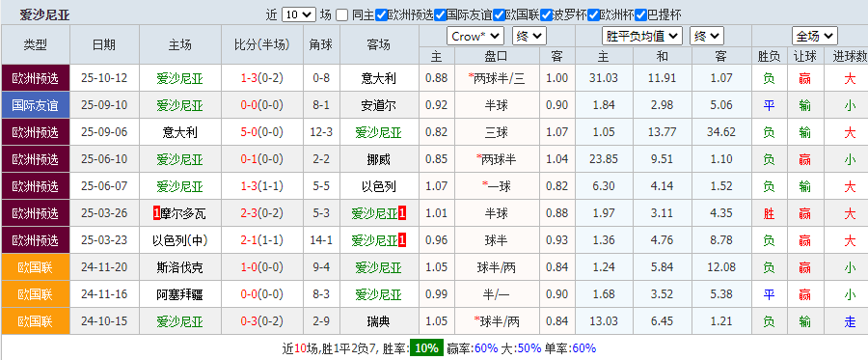This screenshot has width=868, height=360.
Task: Click the blue 走 result in 瑞典 row
Action: [851, 322]
